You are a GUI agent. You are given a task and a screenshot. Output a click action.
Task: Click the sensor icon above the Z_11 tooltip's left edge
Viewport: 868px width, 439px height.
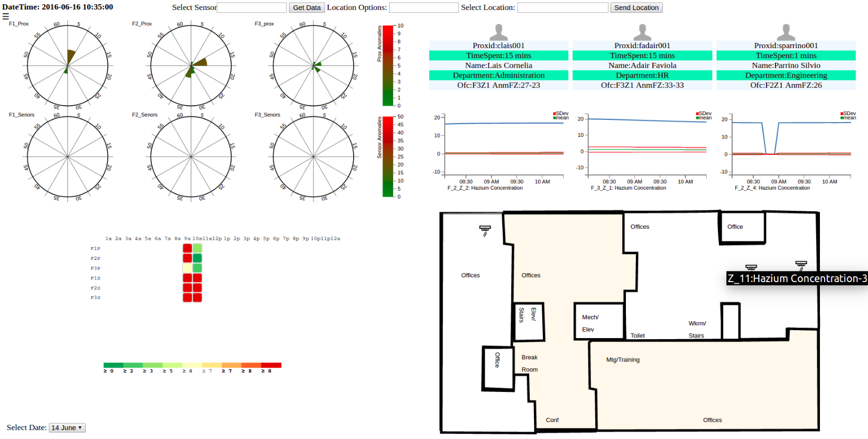(751, 267)
